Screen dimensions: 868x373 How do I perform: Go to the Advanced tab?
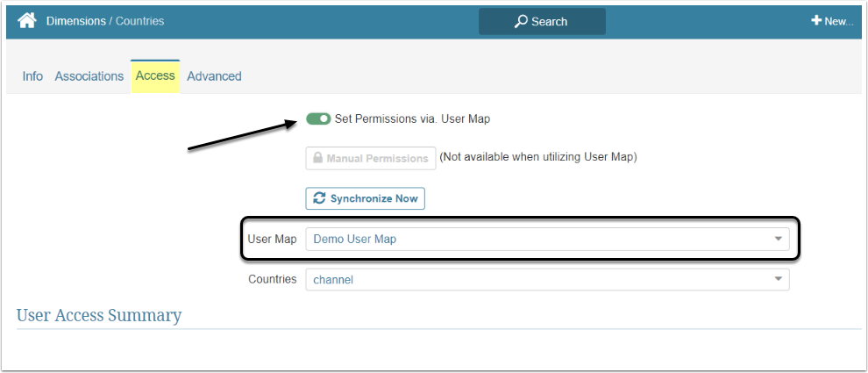pyautogui.click(x=214, y=76)
